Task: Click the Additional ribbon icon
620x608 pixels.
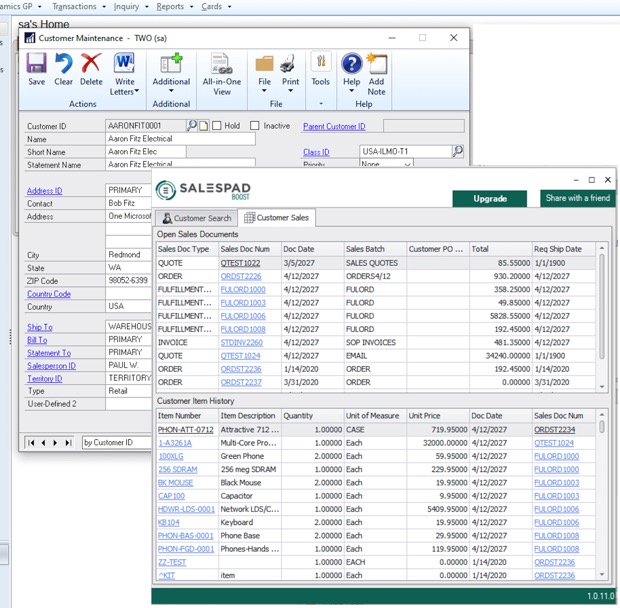Action: tap(171, 64)
